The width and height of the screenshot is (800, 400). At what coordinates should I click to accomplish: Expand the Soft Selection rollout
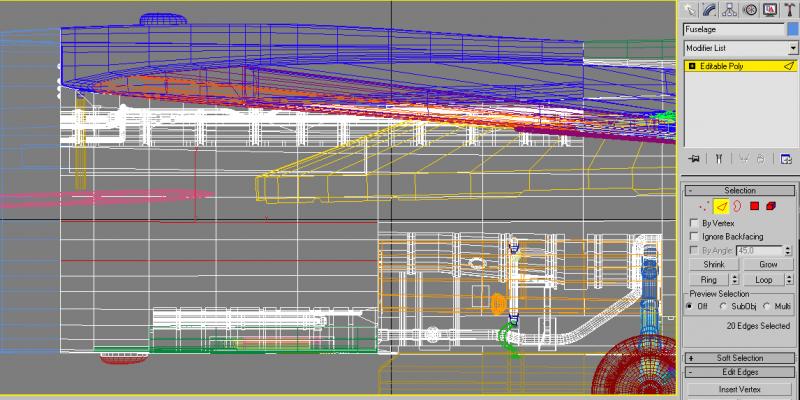(740, 358)
